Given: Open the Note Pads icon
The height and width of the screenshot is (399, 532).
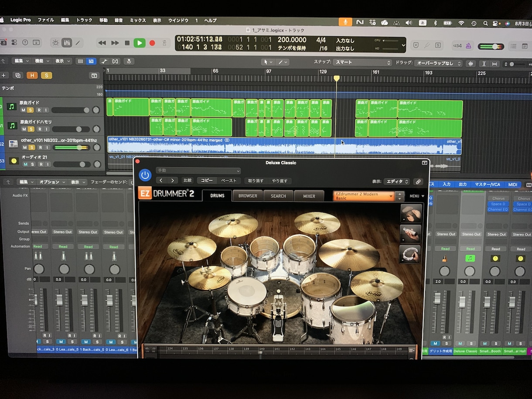Looking at the screenshot, I should pos(525,46).
